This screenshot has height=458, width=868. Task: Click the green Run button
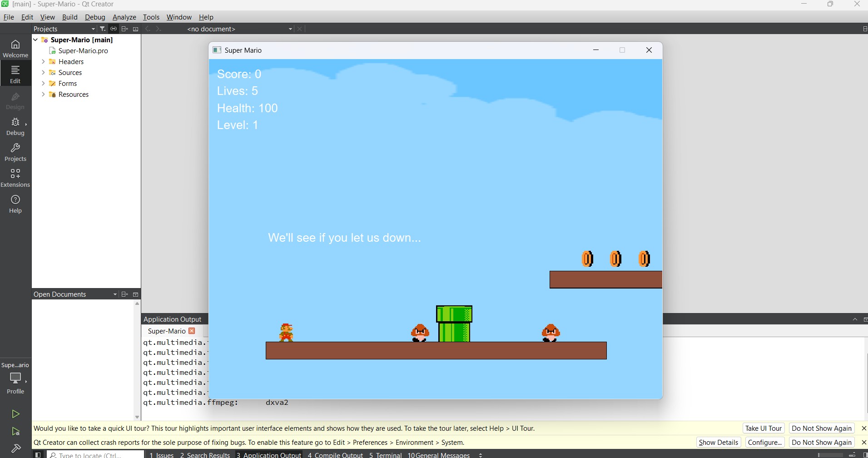[x=15, y=414]
